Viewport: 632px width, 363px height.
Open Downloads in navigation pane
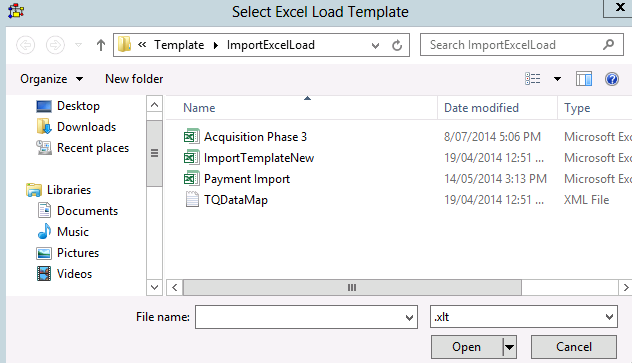(86, 127)
